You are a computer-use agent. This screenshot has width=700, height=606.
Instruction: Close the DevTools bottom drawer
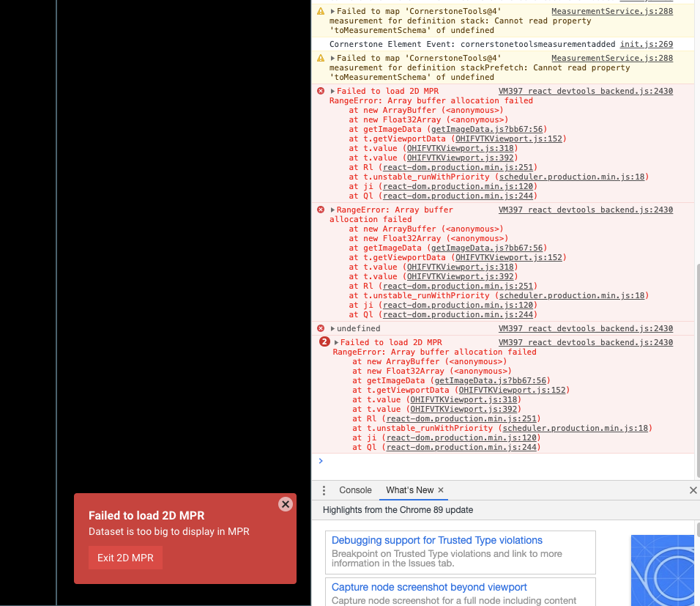(x=693, y=490)
